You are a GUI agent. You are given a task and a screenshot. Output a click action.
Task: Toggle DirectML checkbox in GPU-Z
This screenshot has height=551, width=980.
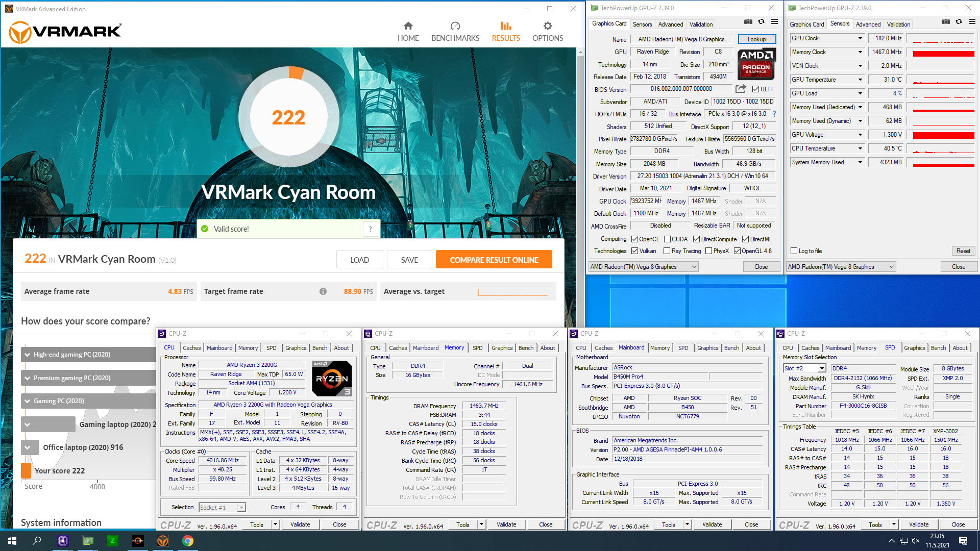point(745,239)
